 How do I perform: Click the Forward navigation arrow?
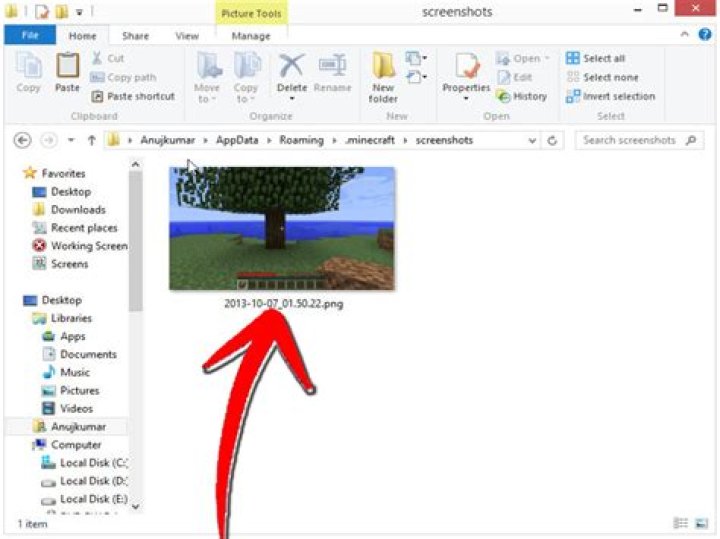[49, 140]
